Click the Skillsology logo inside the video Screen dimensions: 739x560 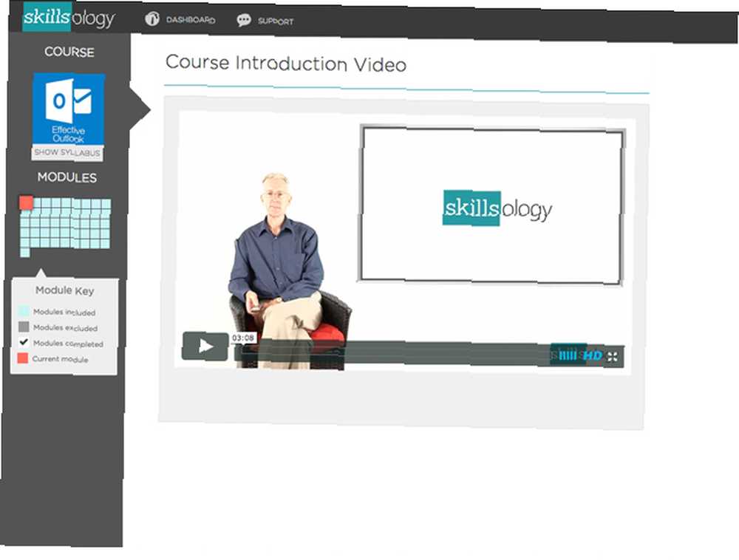point(497,208)
